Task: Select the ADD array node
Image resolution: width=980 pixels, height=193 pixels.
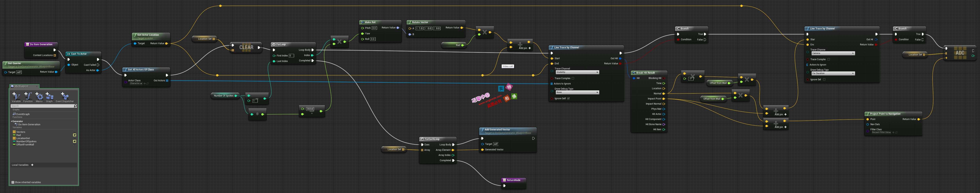Action: pos(959,53)
